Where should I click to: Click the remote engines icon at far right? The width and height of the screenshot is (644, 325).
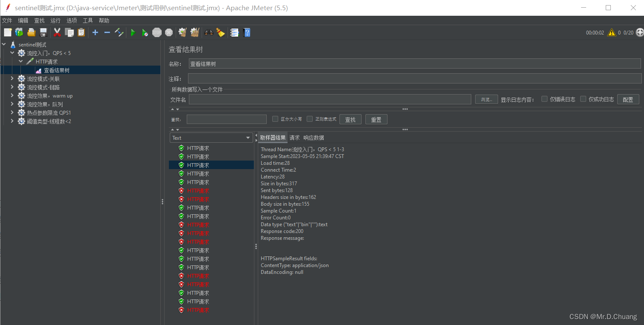click(640, 32)
